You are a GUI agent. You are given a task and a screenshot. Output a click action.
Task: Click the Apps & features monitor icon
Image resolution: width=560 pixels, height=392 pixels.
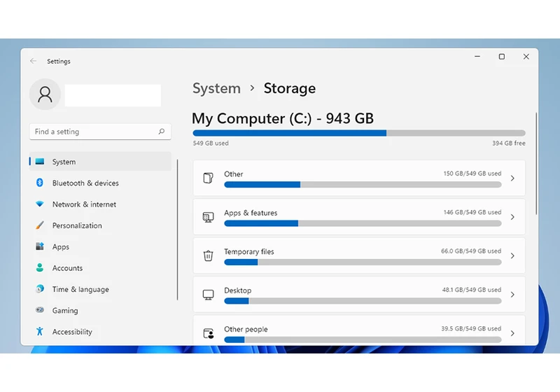tap(208, 217)
